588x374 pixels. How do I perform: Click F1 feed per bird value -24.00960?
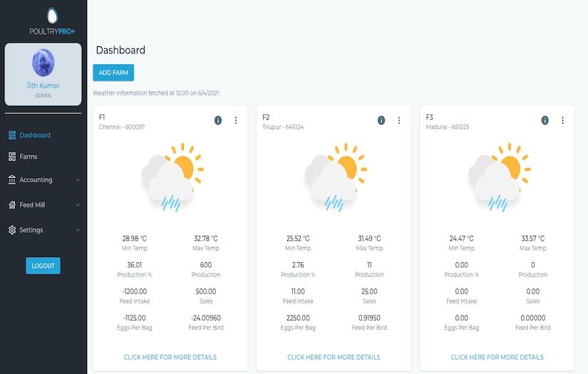point(206,318)
